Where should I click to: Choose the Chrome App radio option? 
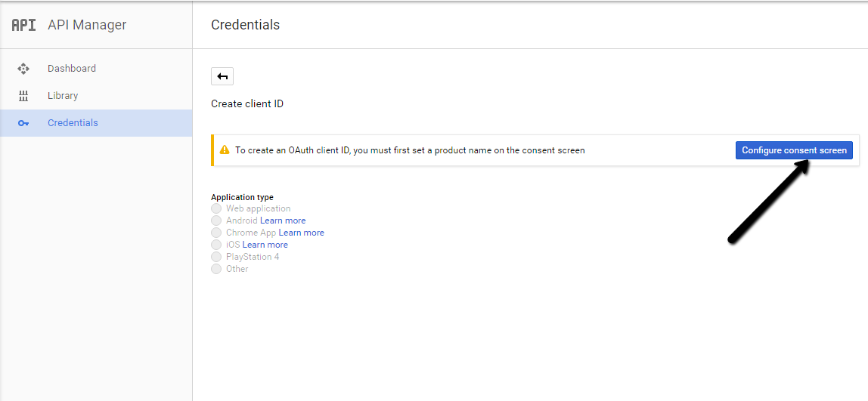pos(216,233)
